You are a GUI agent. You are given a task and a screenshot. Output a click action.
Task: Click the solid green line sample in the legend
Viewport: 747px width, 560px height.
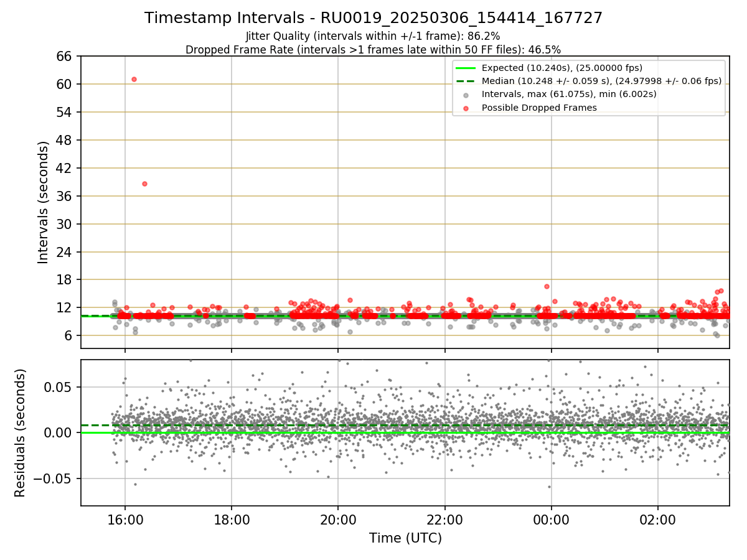(466, 68)
